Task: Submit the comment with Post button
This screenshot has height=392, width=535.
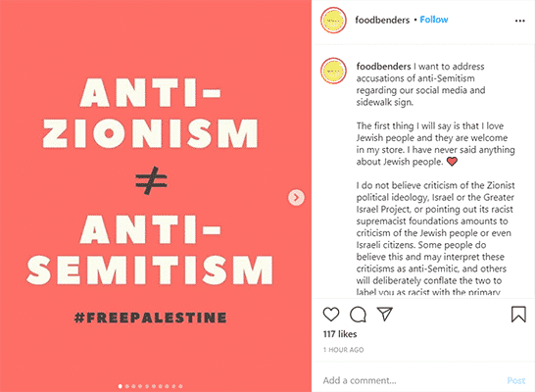Action: pyautogui.click(x=515, y=380)
